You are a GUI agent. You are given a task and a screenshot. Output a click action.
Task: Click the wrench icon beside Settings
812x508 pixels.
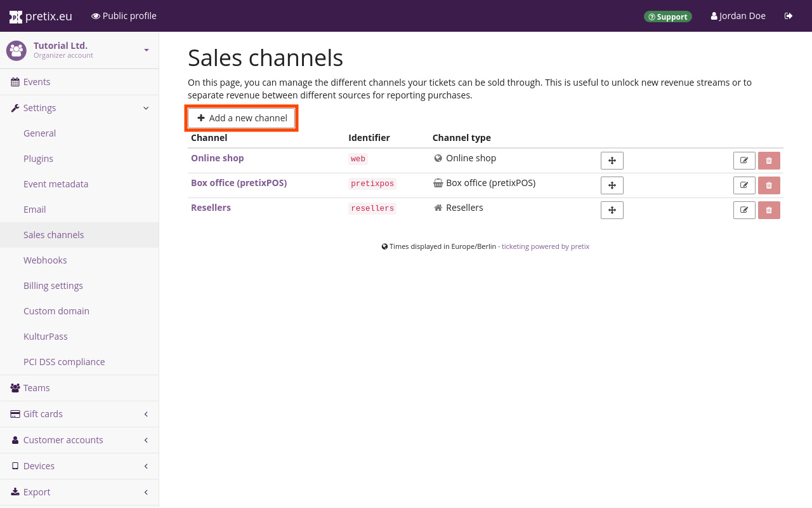(13, 107)
